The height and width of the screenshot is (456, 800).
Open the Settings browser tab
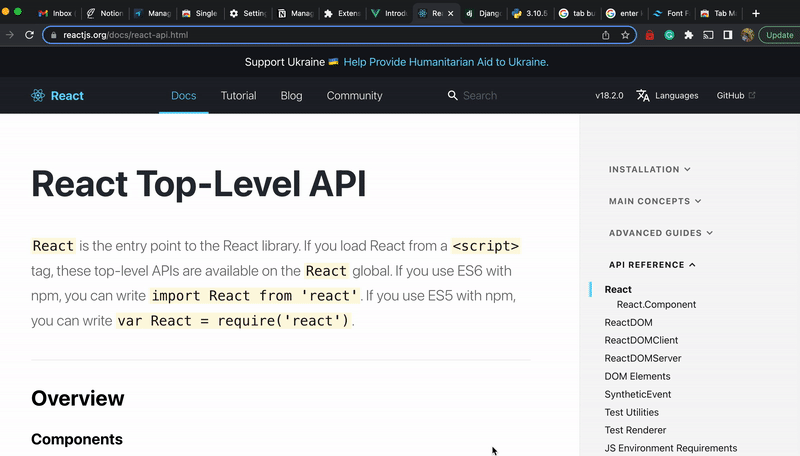(248, 13)
